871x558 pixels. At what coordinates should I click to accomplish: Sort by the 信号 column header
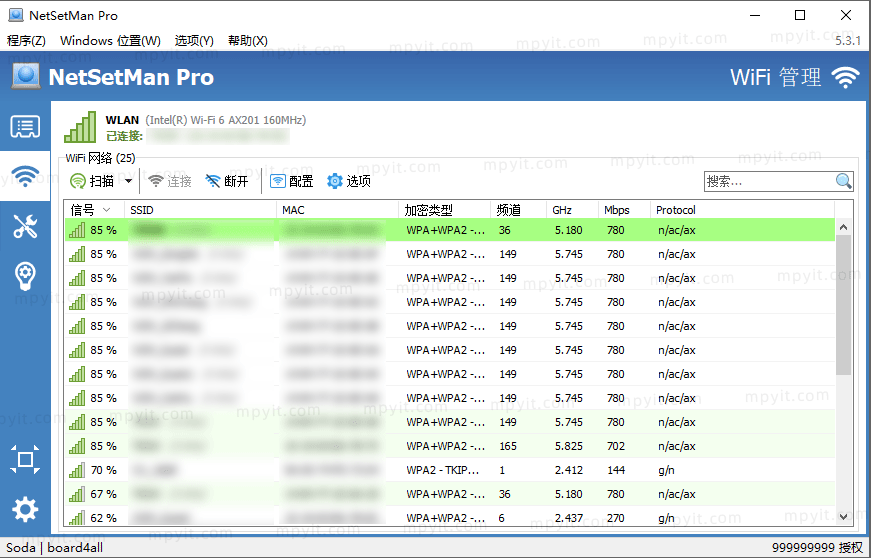pyautogui.click(x=94, y=210)
